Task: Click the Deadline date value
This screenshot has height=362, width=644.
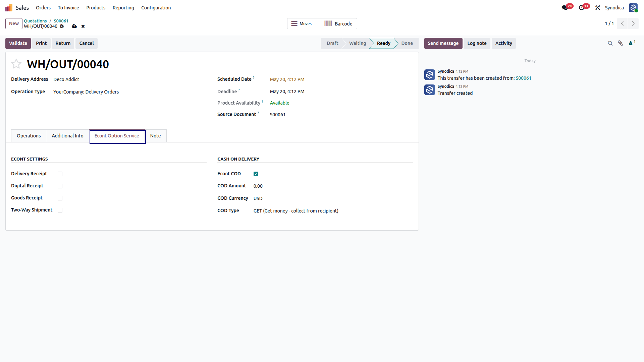Action: coord(287,92)
